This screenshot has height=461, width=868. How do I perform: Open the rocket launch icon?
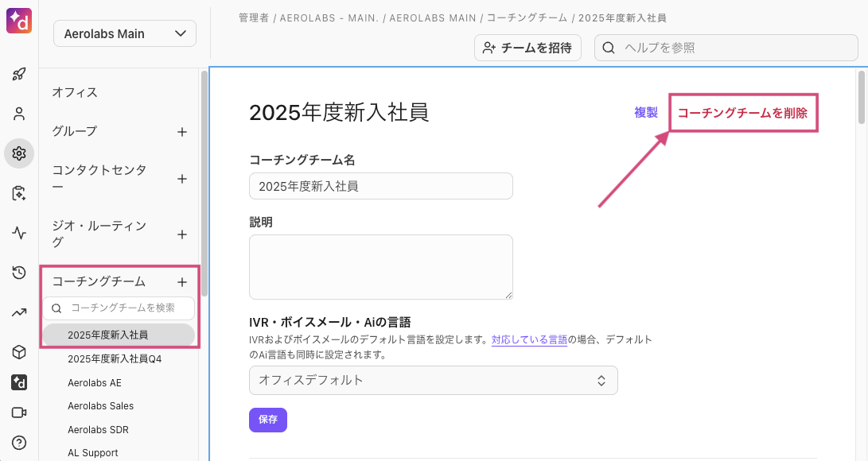click(19, 74)
